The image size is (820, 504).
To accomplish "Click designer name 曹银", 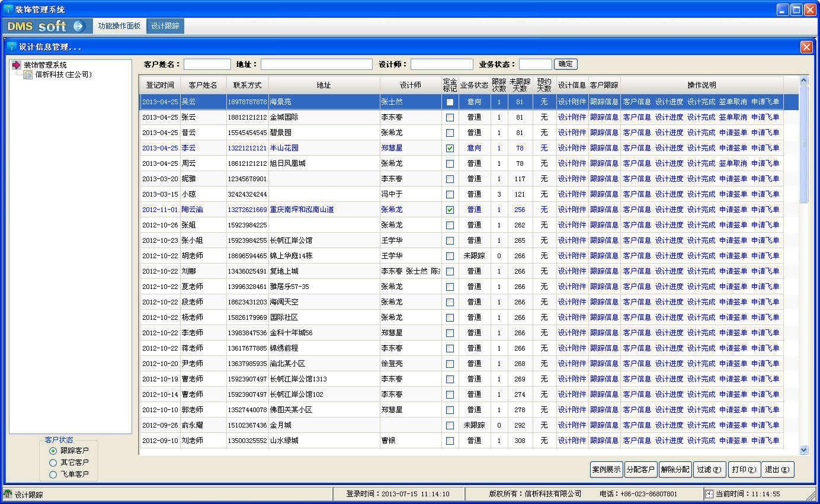I will coord(388,441).
